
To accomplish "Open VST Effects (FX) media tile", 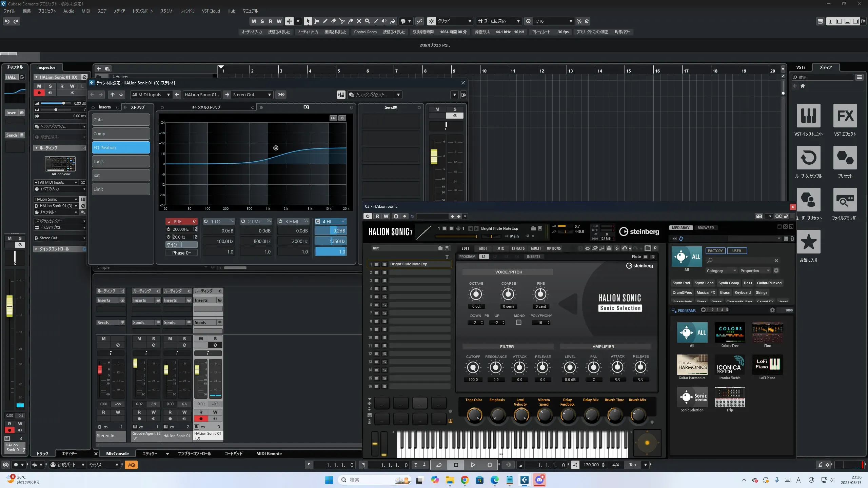I will tap(845, 116).
